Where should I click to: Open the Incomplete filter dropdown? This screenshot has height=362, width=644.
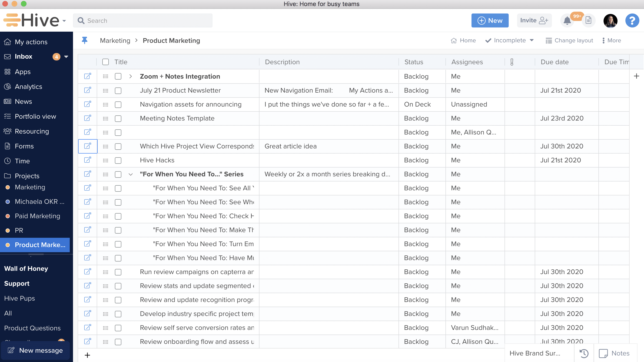pos(509,40)
